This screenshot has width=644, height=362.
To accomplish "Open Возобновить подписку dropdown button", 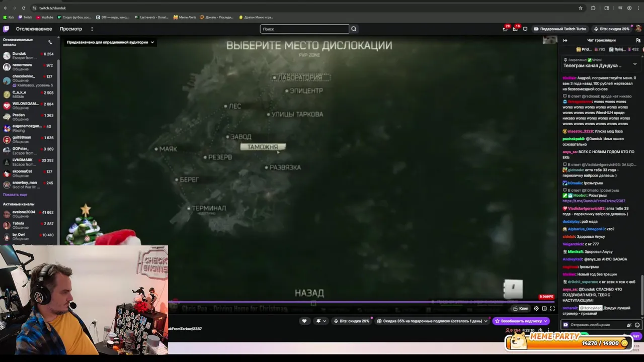I will click(521, 321).
